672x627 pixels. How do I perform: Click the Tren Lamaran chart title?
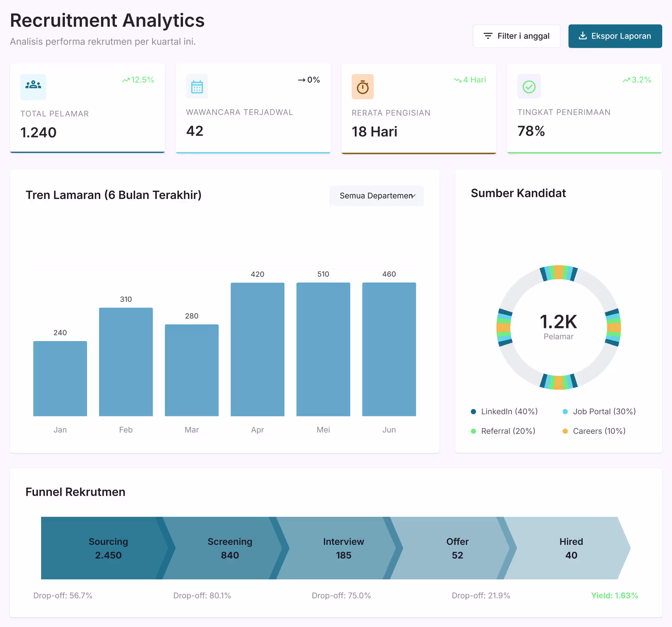[x=114, y=195]
